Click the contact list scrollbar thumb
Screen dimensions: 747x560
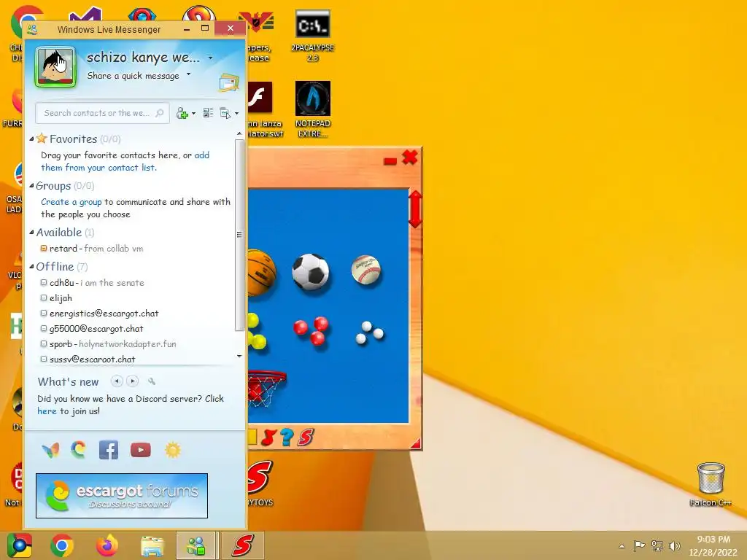coord(239,235)
